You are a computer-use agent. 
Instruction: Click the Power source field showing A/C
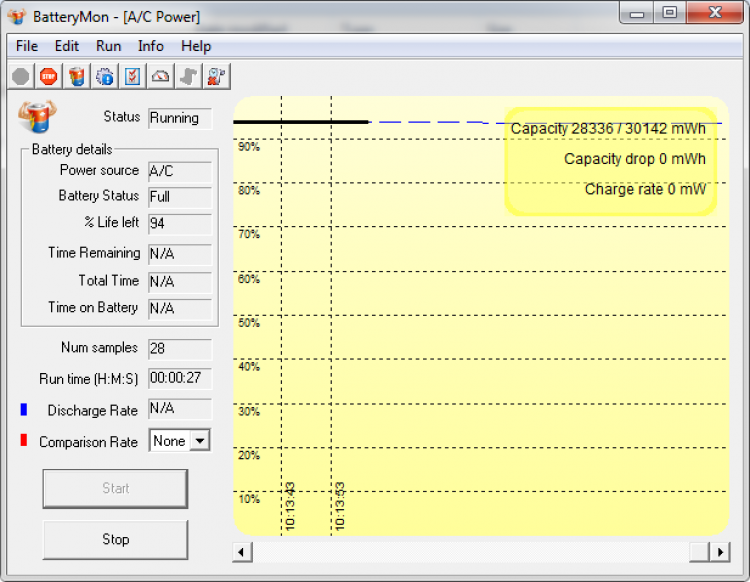tap(180, 171)
